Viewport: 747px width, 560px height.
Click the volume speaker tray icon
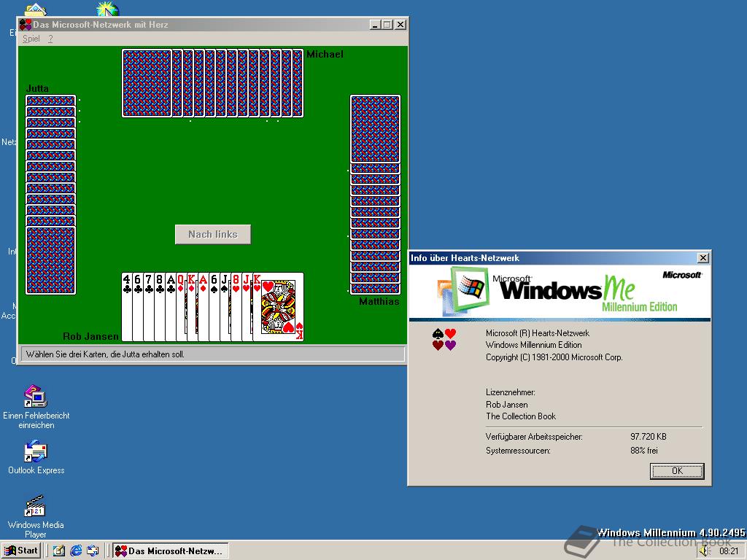click(705, 551)
